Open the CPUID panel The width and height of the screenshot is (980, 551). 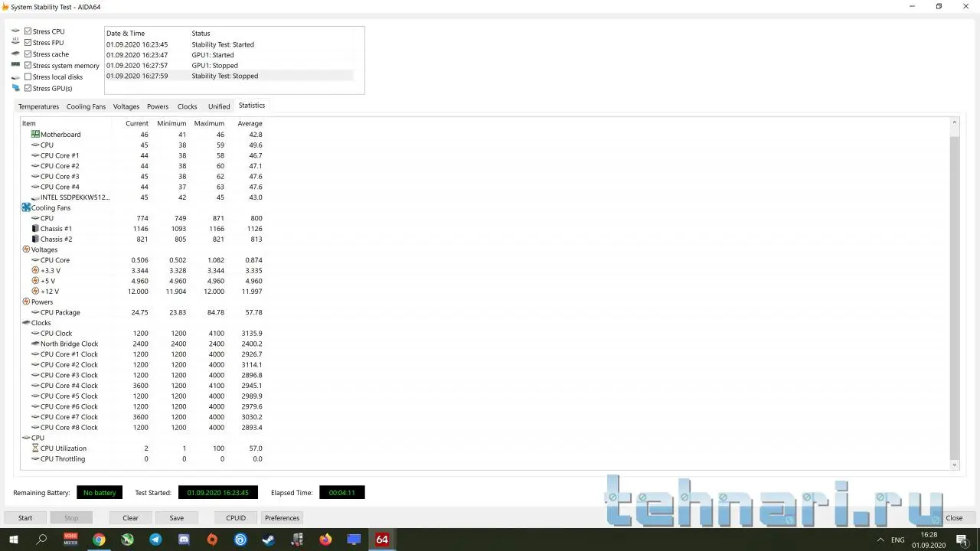(236, 518)
